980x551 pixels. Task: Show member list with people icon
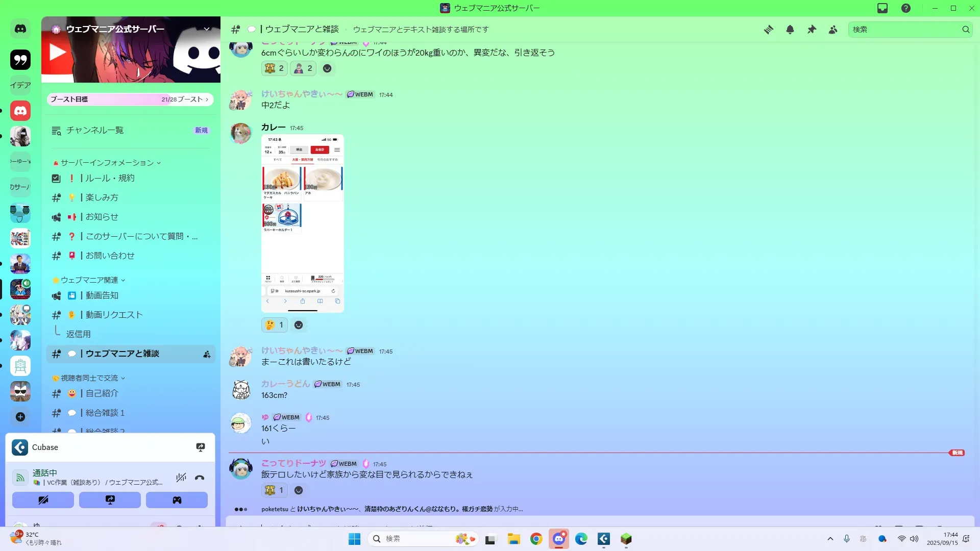click(833, 30)
